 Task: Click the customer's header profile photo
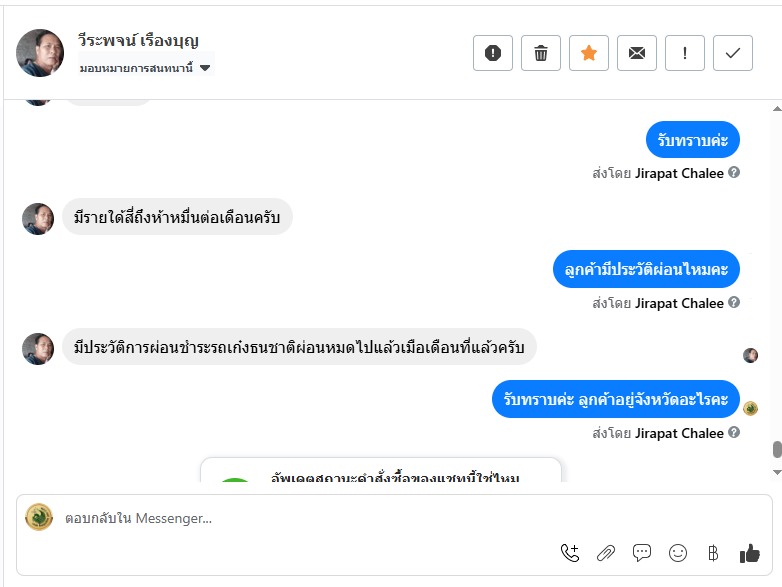[x=40, y=53]
